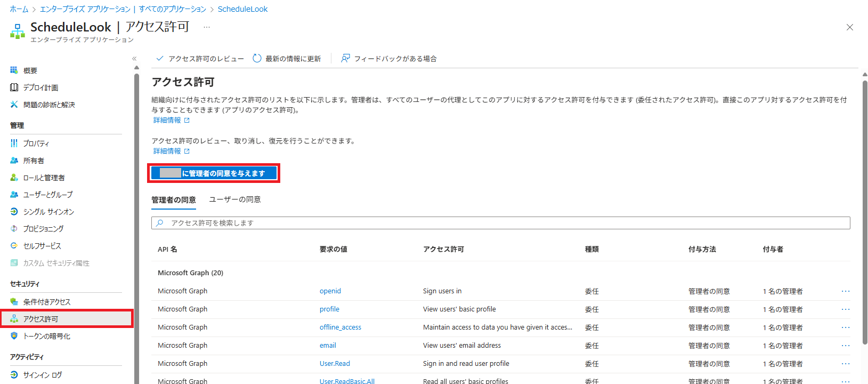Sort by API 名 column header
This screenshot has height=384, width=868.
[x=167, y=250]
